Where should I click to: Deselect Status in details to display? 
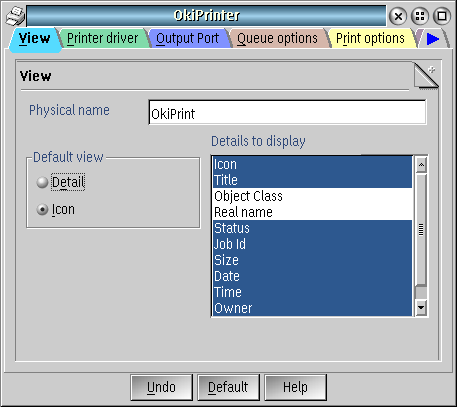[x=313, y=228]
